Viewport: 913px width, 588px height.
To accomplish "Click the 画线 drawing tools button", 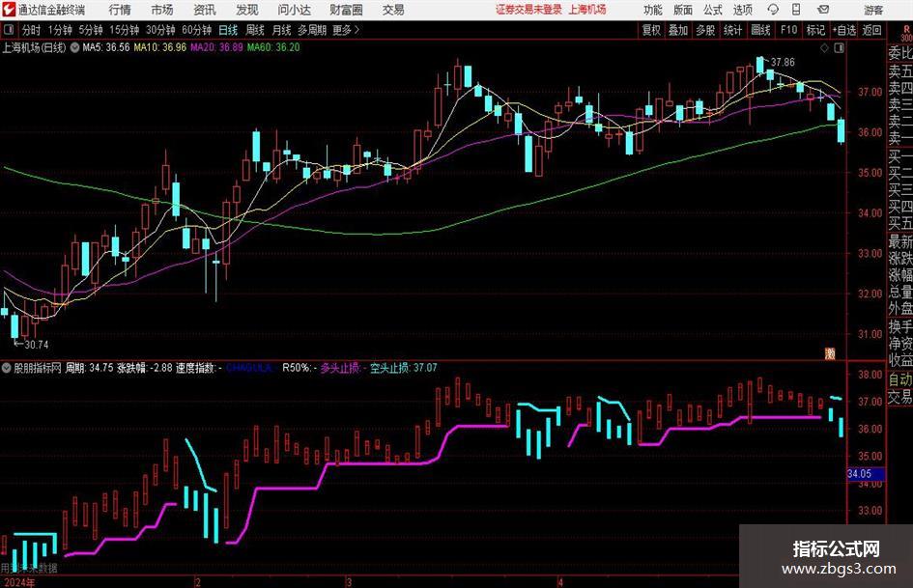I will click(760, 30).
